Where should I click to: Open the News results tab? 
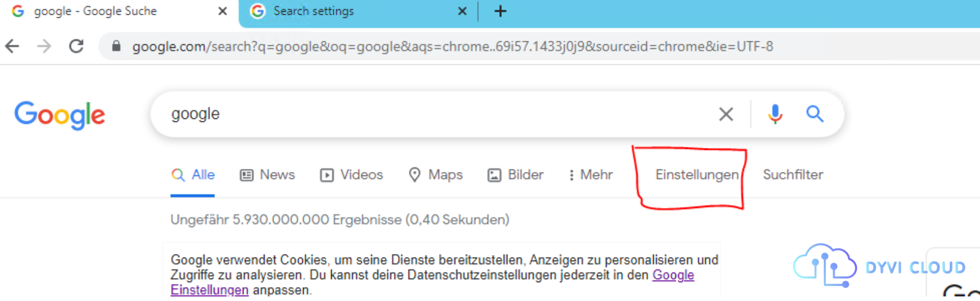(267, 175)
